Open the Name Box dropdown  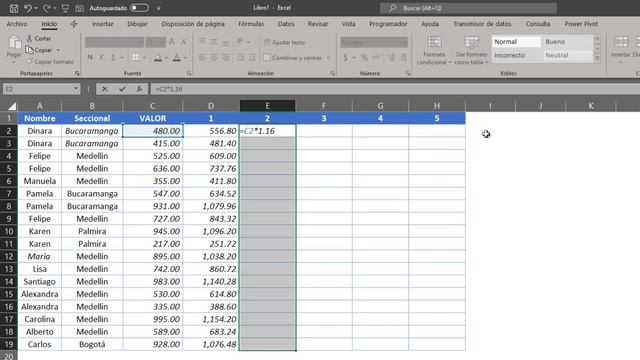click(x=76, y=89)
